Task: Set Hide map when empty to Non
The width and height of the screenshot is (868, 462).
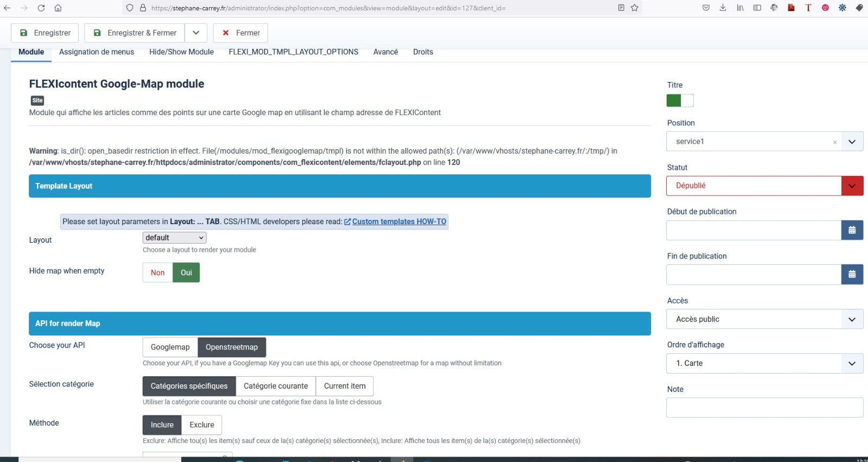Action: [158, 273]
